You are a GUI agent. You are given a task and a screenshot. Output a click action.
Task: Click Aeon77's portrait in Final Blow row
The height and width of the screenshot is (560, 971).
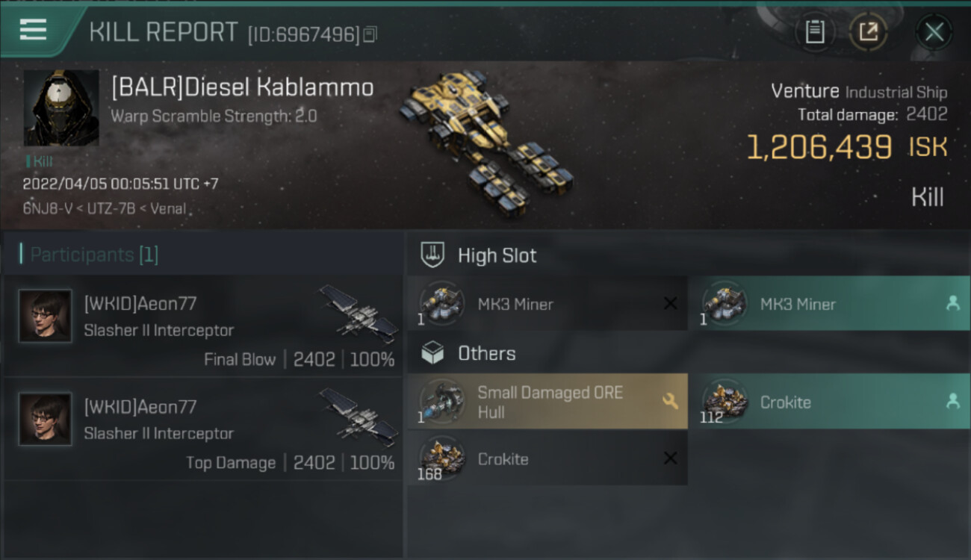pyautogui.click(x=46, y=316)
